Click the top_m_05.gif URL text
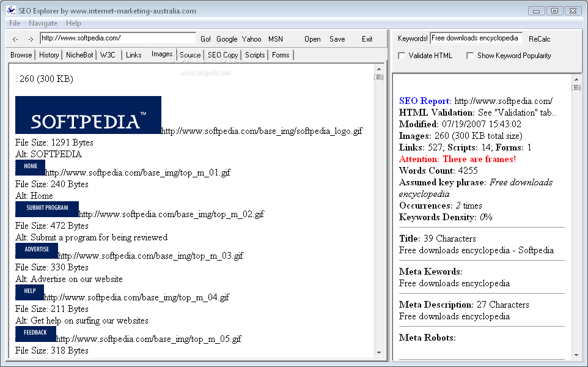Screen dimensions: 588x367 [x=149, y=339]
